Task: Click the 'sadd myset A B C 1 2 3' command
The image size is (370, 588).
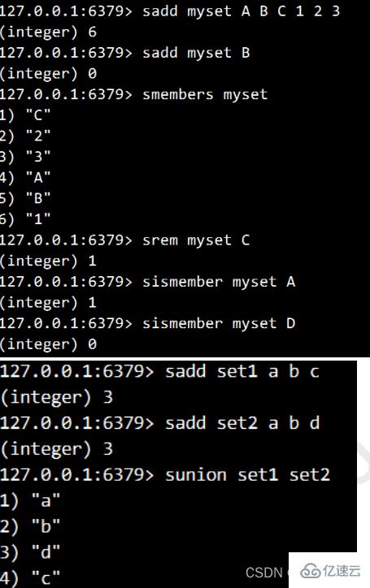Action: point(242,11)
